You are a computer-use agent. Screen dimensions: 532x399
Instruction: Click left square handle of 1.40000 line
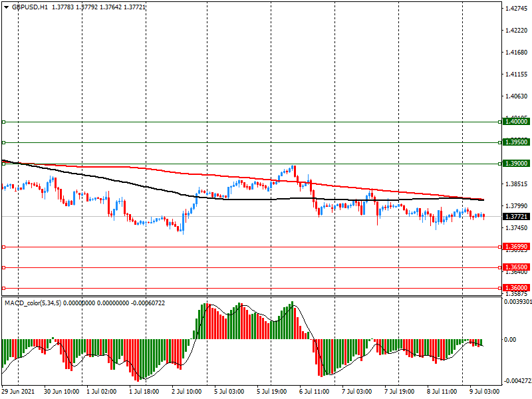tap(3, 122)
